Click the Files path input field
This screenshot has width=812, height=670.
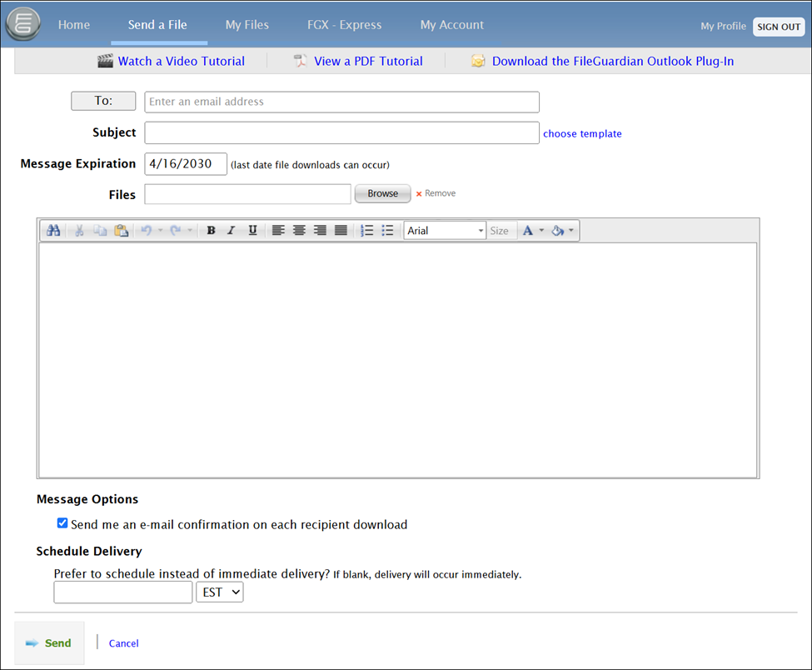click(247, 194)
